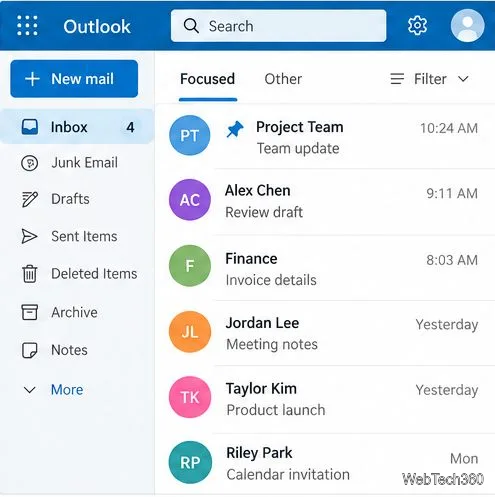The height and width of the screenshot is (497, 495).
Task: Open the 'Team update' subject
Action: [298, 149]
